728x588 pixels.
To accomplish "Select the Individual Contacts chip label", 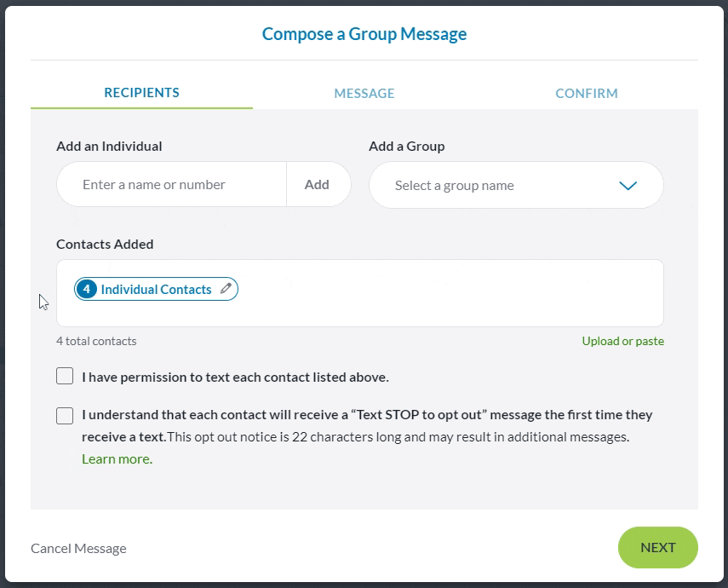I will [x=156, y=290].
